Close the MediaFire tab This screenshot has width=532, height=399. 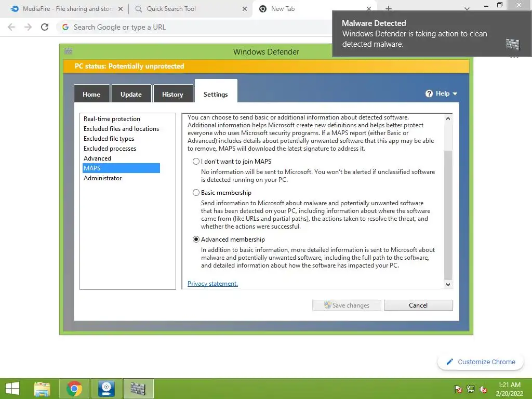pos(121,9)
